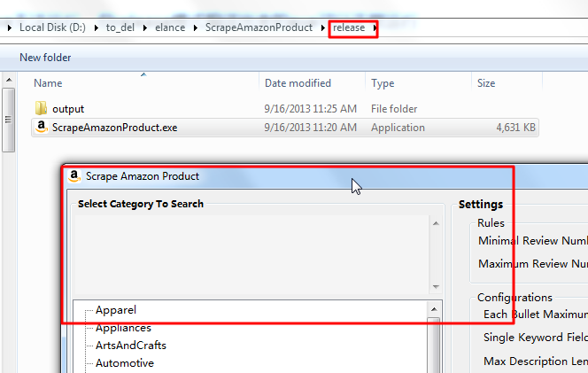Click the Scrape Amazon Product title bar
588x373 pixels.
(325, 176)
